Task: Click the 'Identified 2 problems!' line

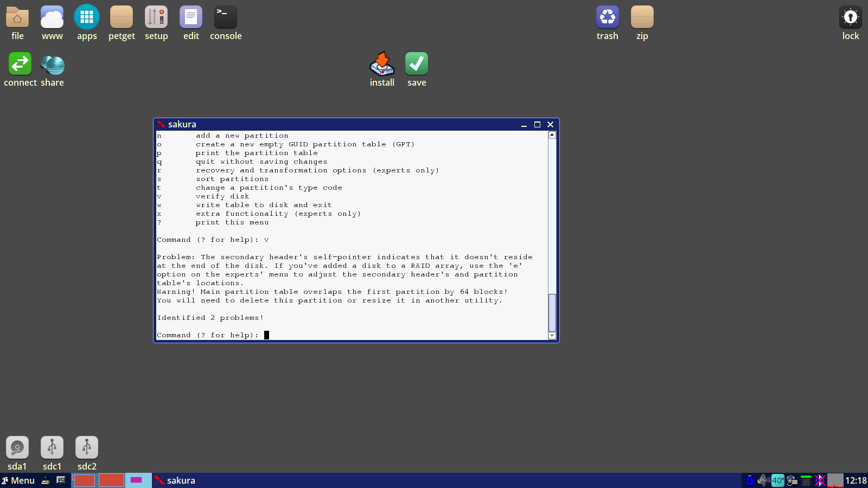Action: pos(210,318)
